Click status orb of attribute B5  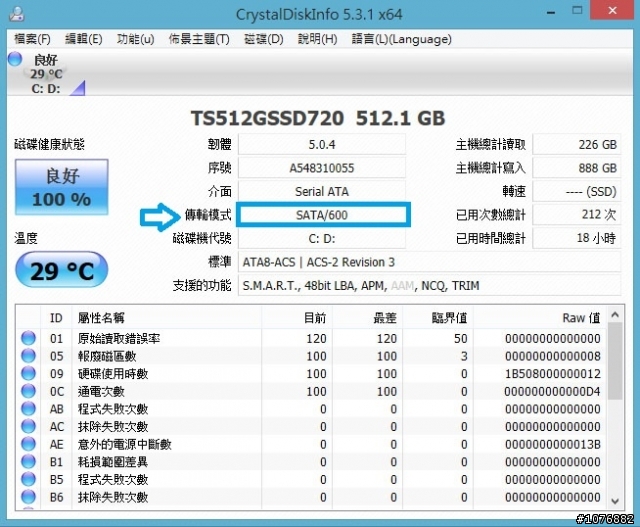pos(28,479)
